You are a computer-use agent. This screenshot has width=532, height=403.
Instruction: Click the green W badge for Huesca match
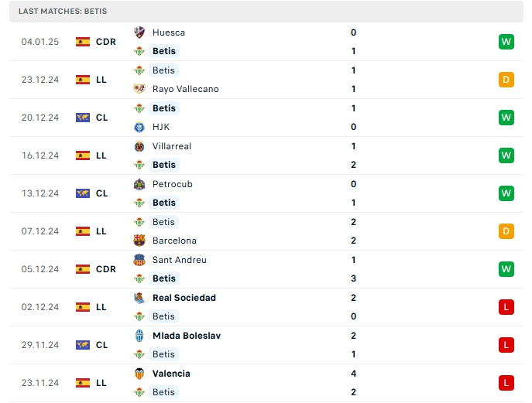pyautogui.click(x=506, y=42)
